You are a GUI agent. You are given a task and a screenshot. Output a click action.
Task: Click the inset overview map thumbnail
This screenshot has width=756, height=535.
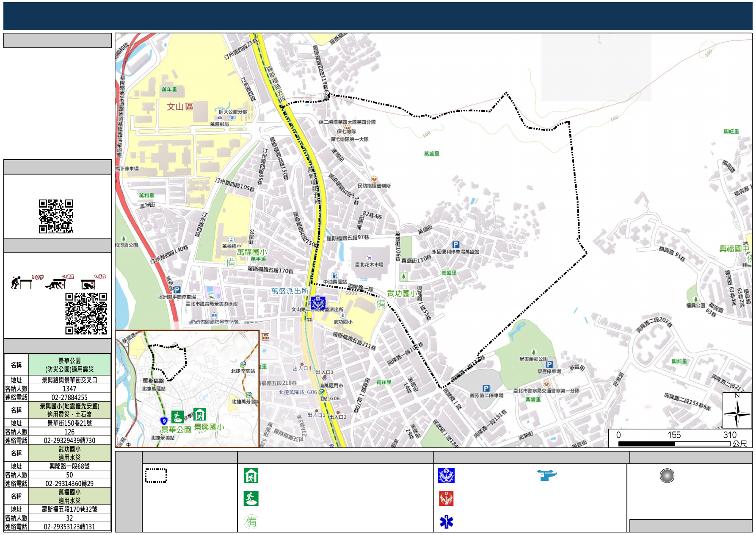pyautogui.click(x=187, y=388)
